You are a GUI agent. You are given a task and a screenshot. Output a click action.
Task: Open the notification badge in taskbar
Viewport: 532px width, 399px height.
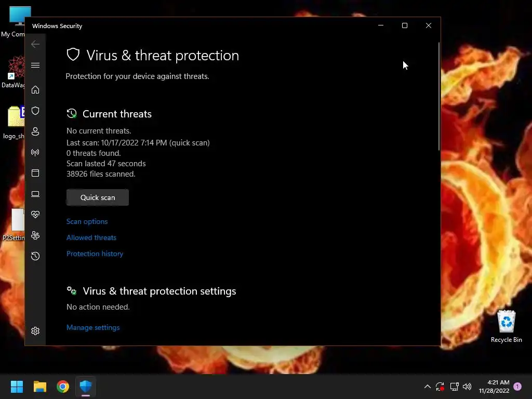pyautogui.click(x=517, y=387)
